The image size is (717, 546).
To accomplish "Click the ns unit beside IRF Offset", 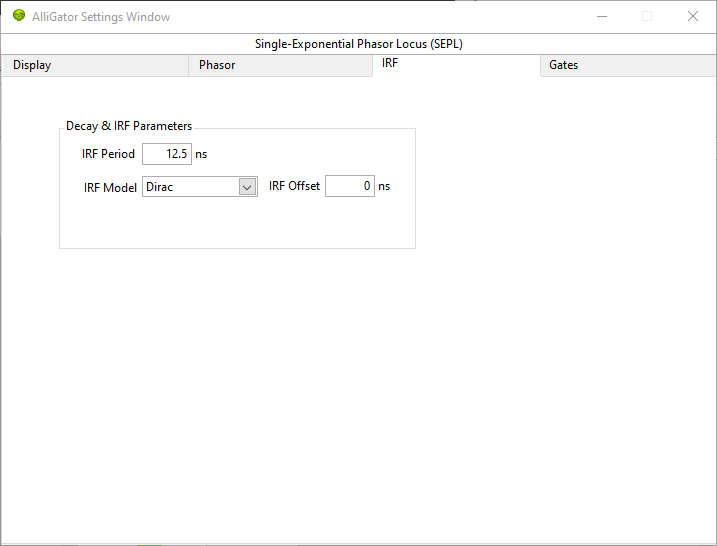I will point(384,187).
